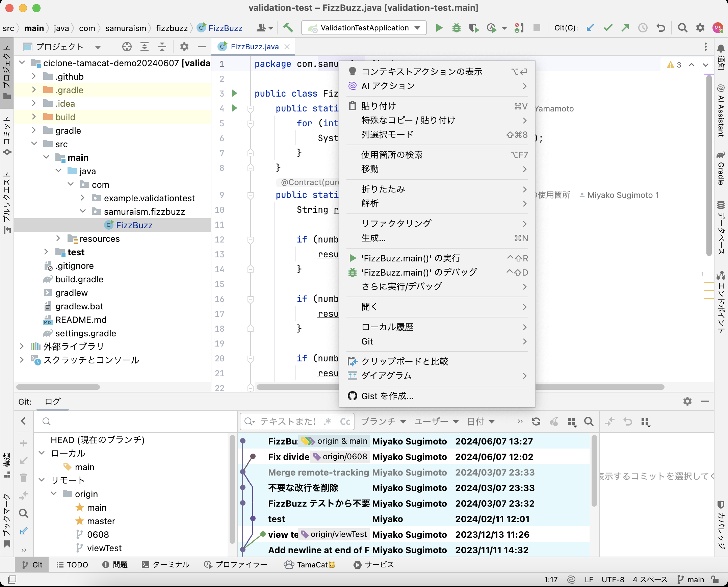Click the Git update project arrow
This screenshot has height=587, width=728.
(590, 28)
